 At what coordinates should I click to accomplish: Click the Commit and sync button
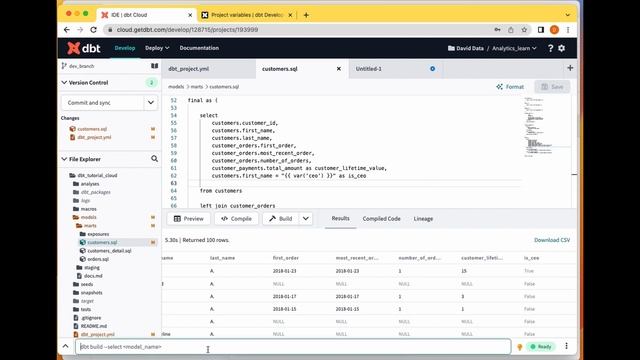coord(102,102)
